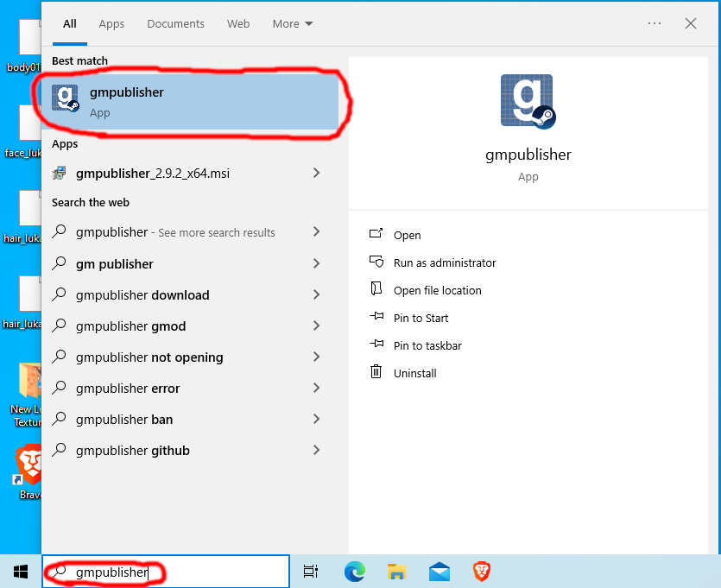Screen dimensions: 721x588
Task: Click the Brave shortcut icon on the desktop
Action: (x=28, y=465)
